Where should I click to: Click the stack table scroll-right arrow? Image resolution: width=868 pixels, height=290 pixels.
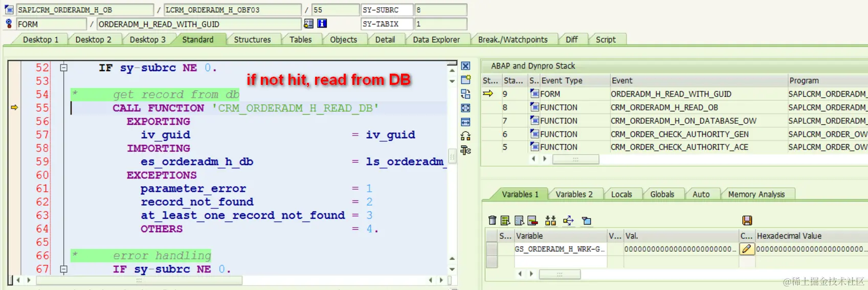click(x=545, y=159)
